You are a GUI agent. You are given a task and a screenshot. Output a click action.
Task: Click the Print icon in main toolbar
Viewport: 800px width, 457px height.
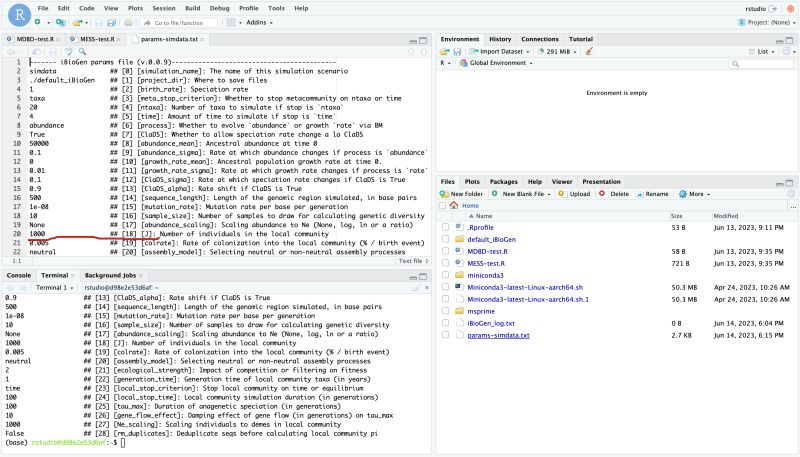(x=129, y=22)
